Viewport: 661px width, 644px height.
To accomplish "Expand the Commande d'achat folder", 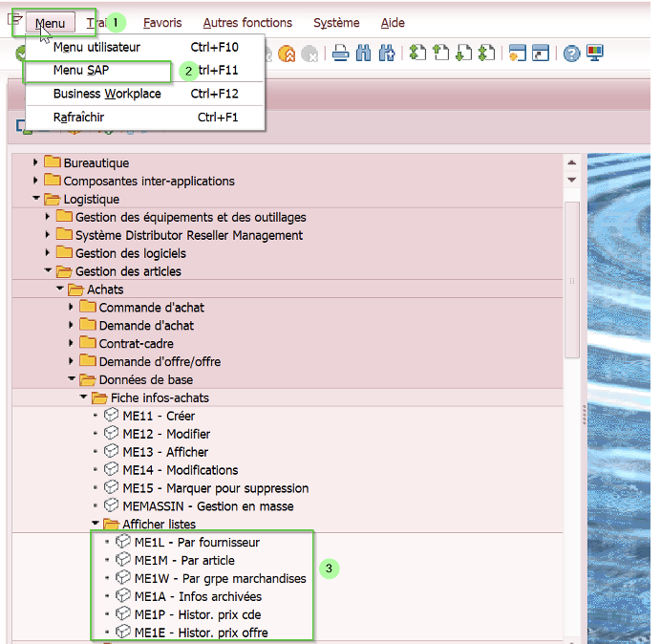I will click(72, 308).
